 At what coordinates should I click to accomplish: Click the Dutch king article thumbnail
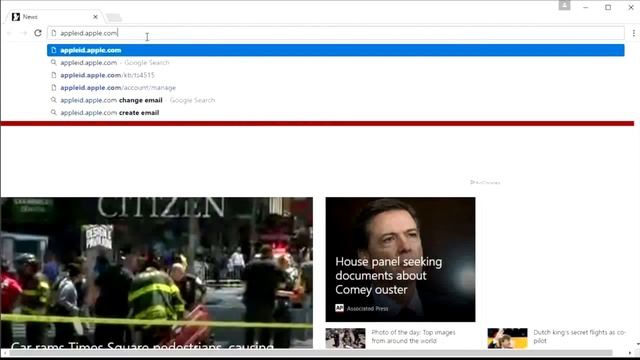[507, 338]
